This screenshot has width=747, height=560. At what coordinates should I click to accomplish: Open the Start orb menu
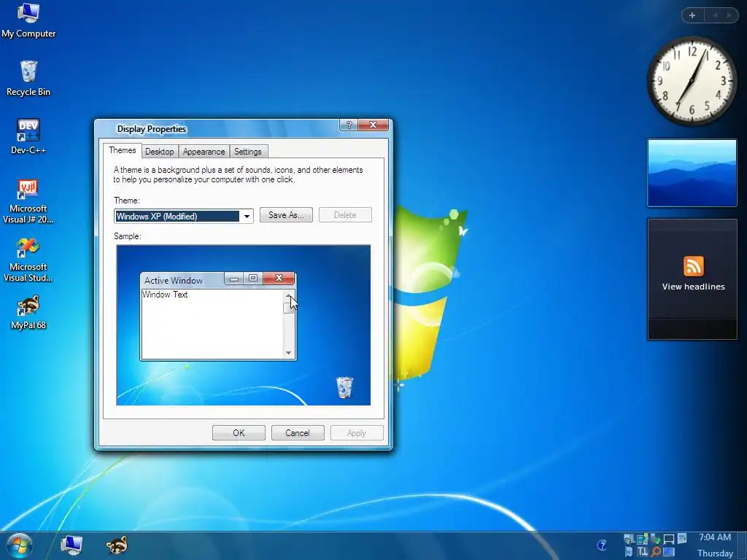coord(19,545)
